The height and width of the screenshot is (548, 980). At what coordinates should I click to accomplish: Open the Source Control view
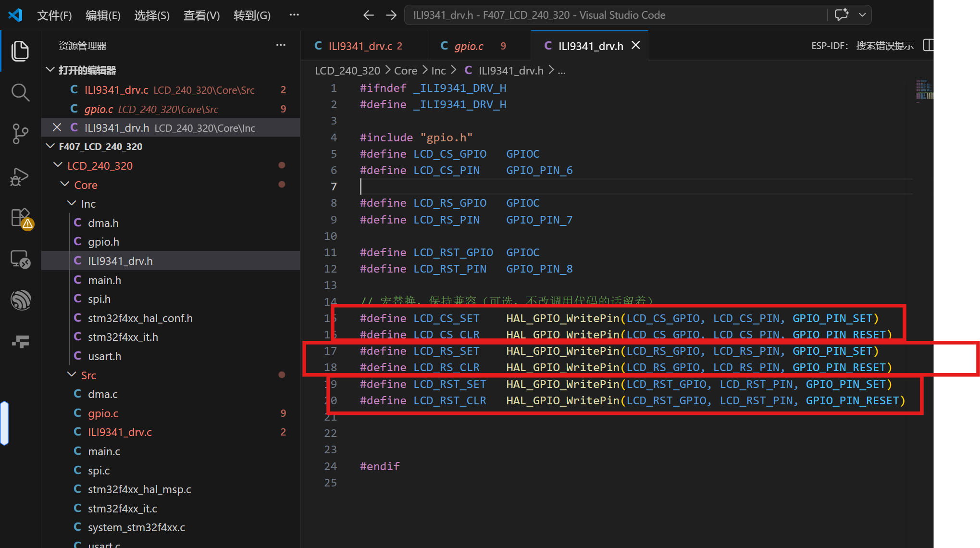(x=20, y=134)
